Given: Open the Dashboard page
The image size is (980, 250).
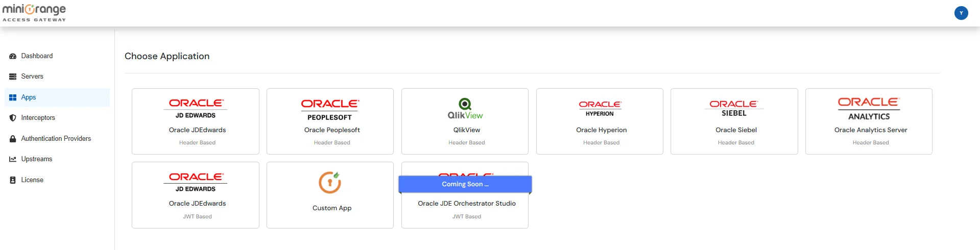Looking at the screenshot, I should pos(37,56).
